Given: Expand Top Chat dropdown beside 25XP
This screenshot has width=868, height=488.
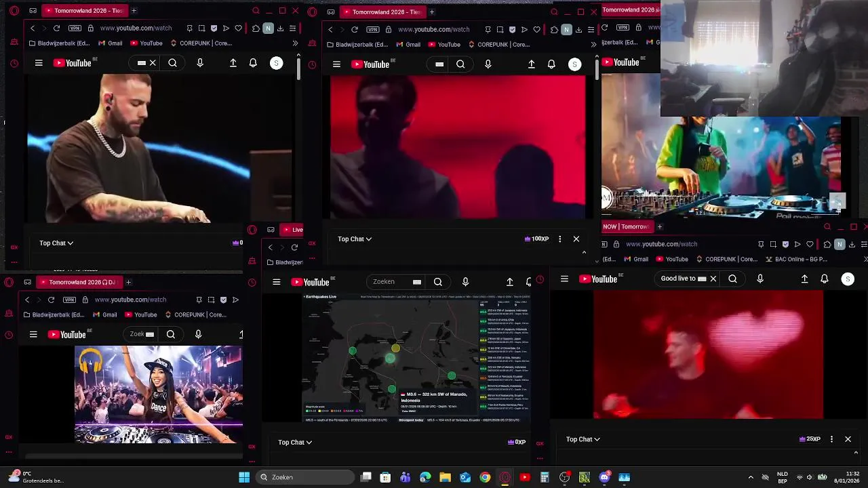Looking at the screenshot, I should (583, 439).
